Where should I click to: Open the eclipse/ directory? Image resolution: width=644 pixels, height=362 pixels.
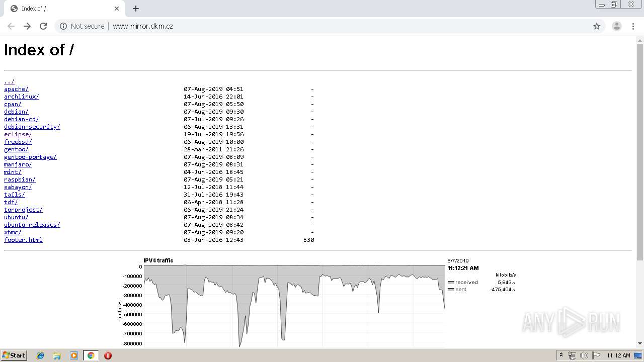pos(18,134)
